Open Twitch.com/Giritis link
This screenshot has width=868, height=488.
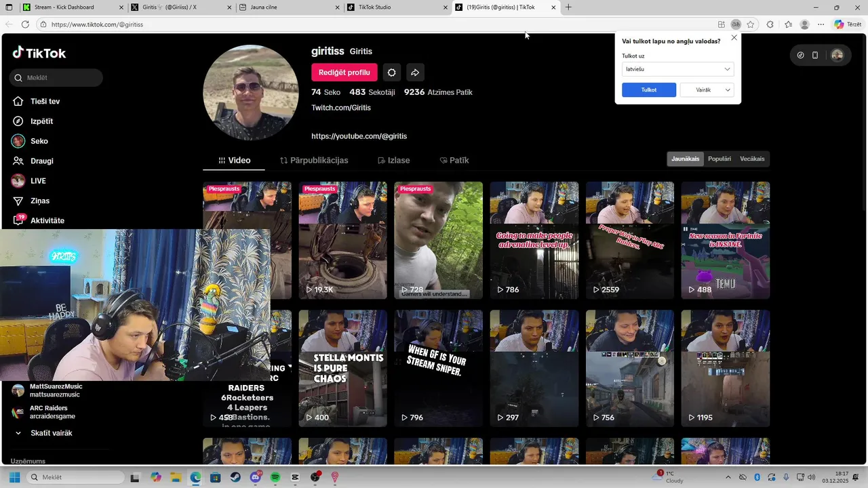(x=341, y=108)
